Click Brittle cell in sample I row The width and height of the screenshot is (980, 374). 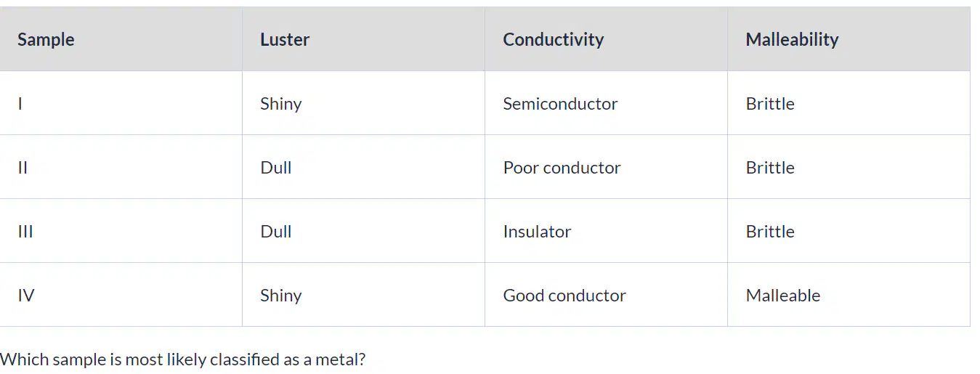[770, 104]
